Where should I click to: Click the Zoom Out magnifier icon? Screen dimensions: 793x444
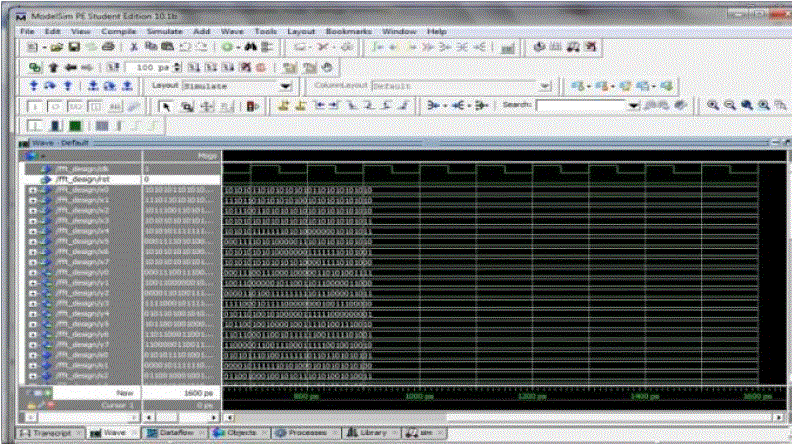pos(730,105)
